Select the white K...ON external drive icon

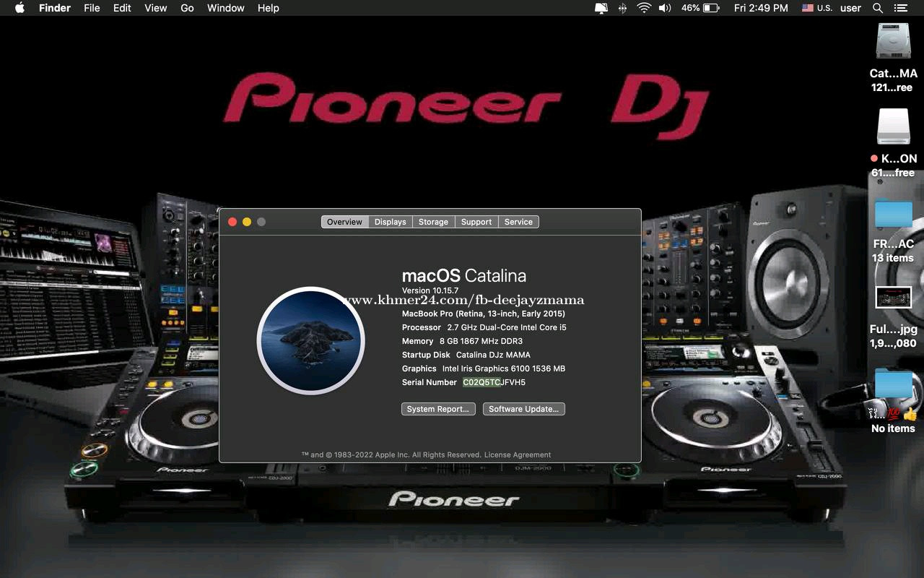(894, 127)
